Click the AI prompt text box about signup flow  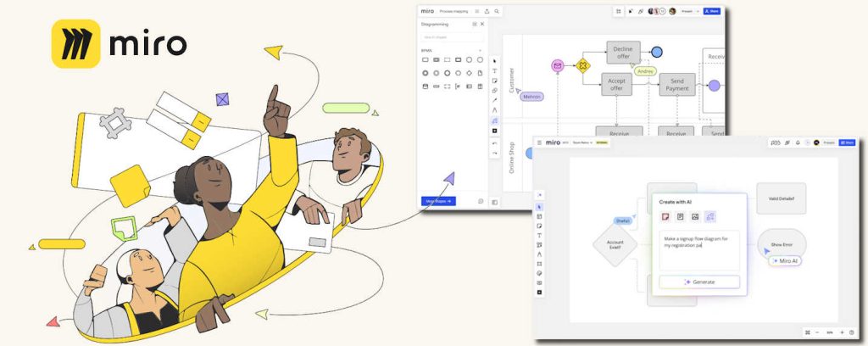pos(699,251)
